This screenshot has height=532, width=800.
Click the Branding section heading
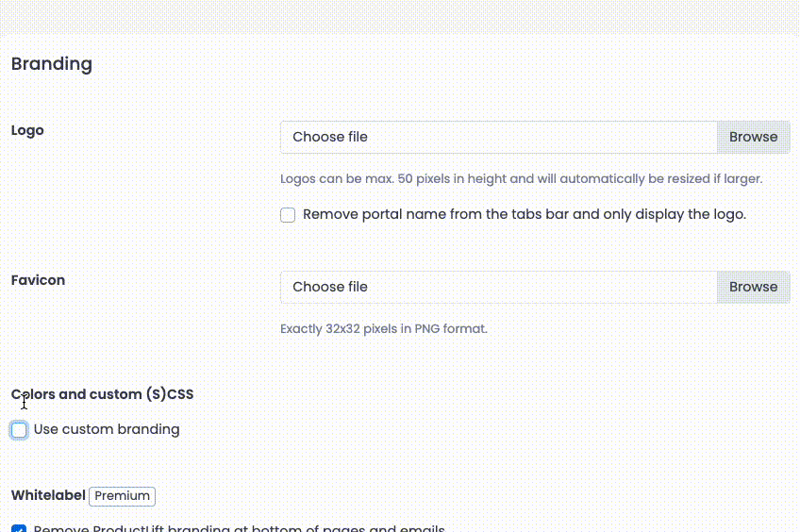click(x=52, y=64)
